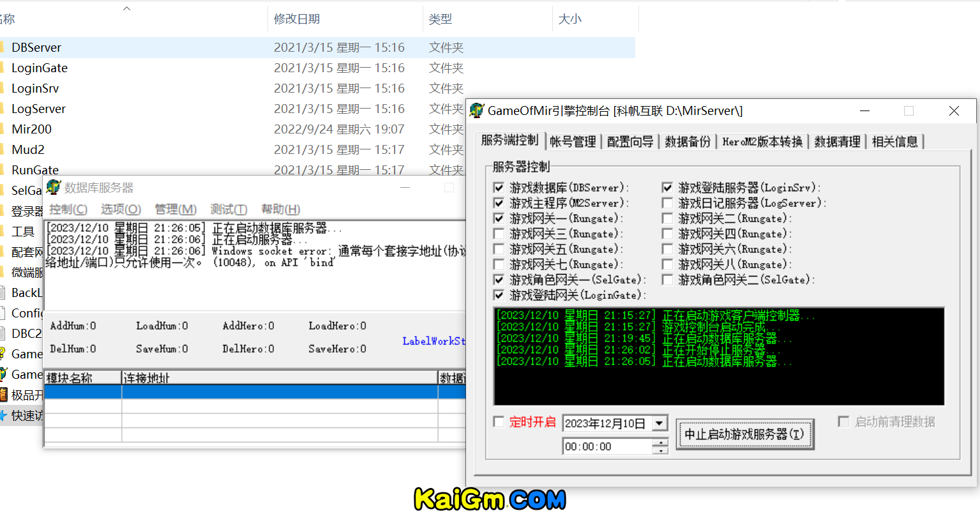980x525 pixels.
Task: Toggle the M2Server main program checkbox
Action: tap(499, 203)
